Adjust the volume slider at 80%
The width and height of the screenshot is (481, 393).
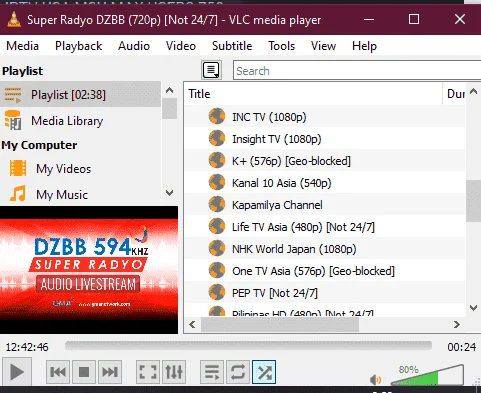click(427, 375)
